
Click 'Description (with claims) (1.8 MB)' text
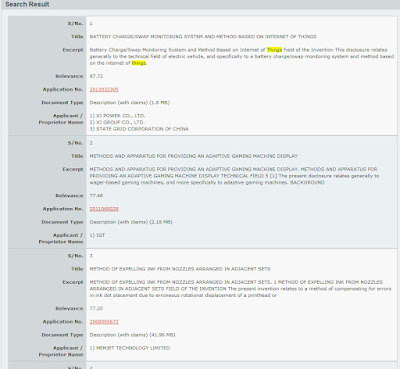tap(130, 103)
